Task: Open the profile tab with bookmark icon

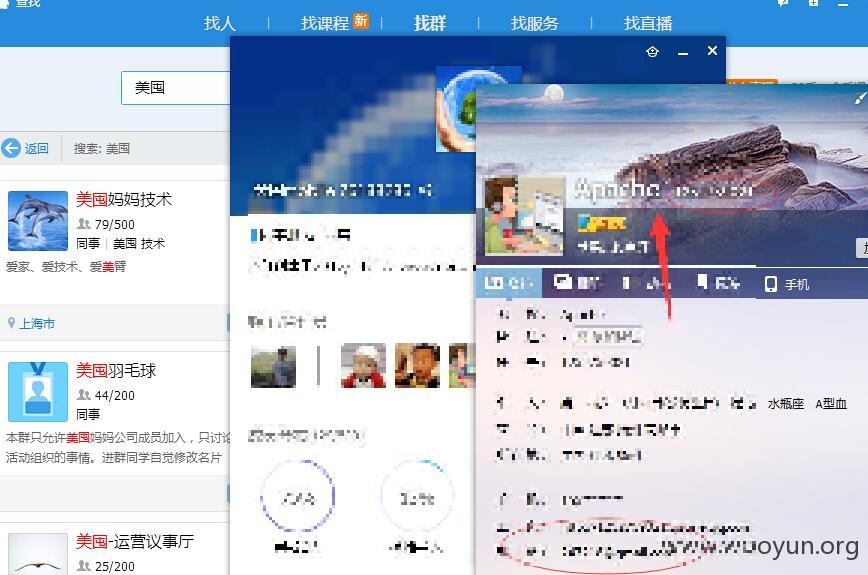Action: [718, 283]
